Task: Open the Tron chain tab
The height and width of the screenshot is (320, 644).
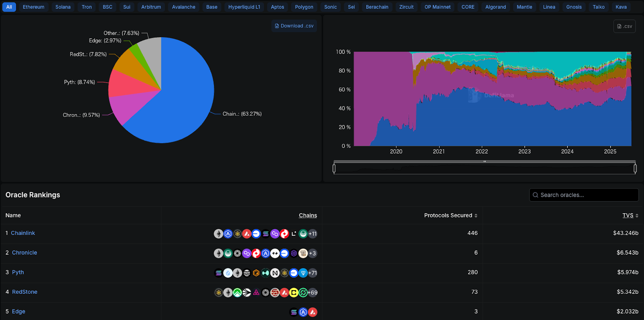Action: click(87, 7)
